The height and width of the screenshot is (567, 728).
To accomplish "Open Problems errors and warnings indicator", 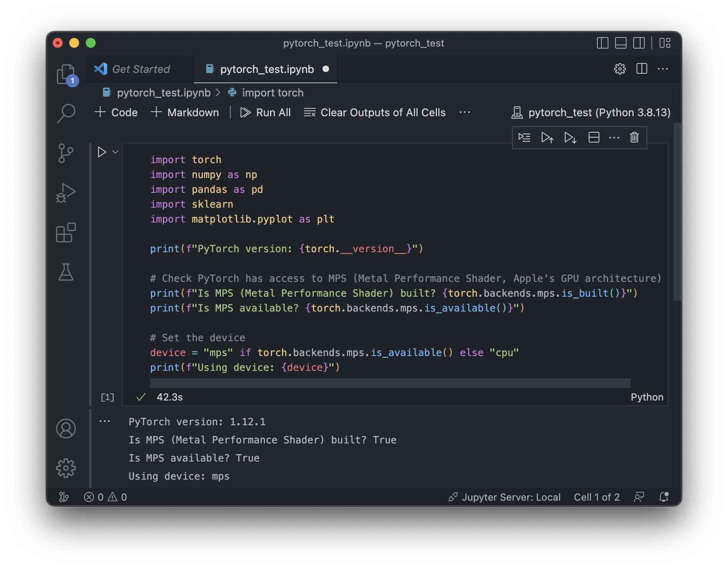I will point(105,497).
